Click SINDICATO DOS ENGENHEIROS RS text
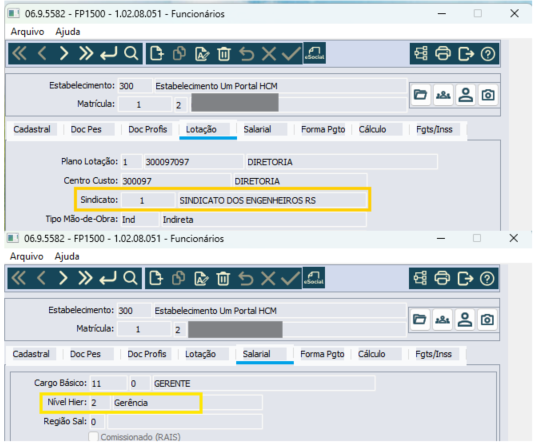 coord(247,201)
